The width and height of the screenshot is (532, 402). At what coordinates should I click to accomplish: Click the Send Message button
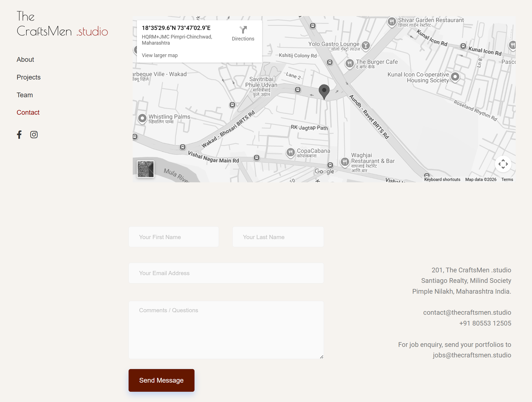pos(161,380)
